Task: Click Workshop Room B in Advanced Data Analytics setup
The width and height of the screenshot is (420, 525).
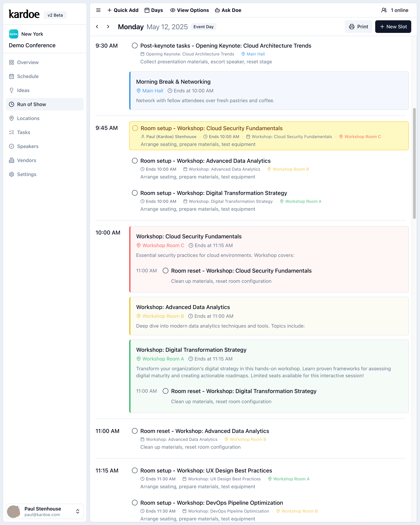Action: point(288,169)
